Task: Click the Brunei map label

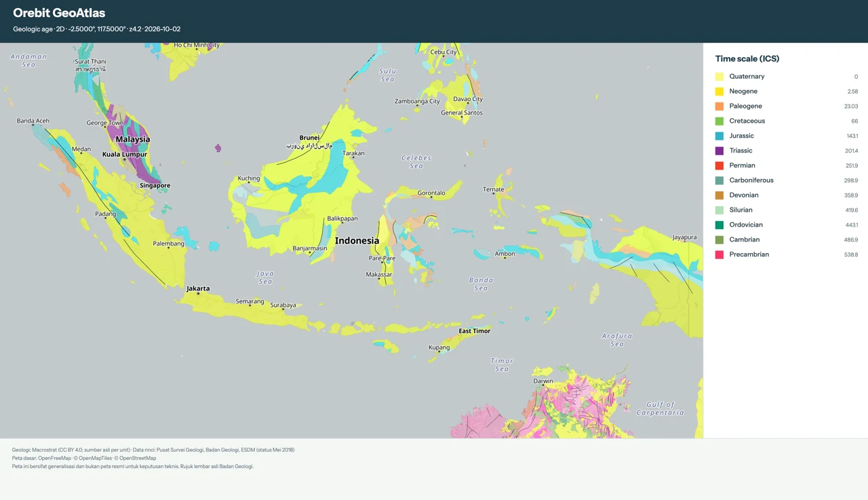Action: (309, 138)
